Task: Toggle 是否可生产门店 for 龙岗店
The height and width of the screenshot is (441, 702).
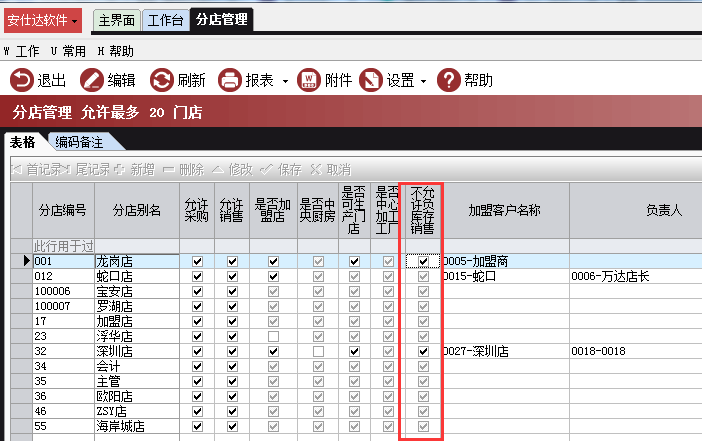Action: click(x=354, y=261)
